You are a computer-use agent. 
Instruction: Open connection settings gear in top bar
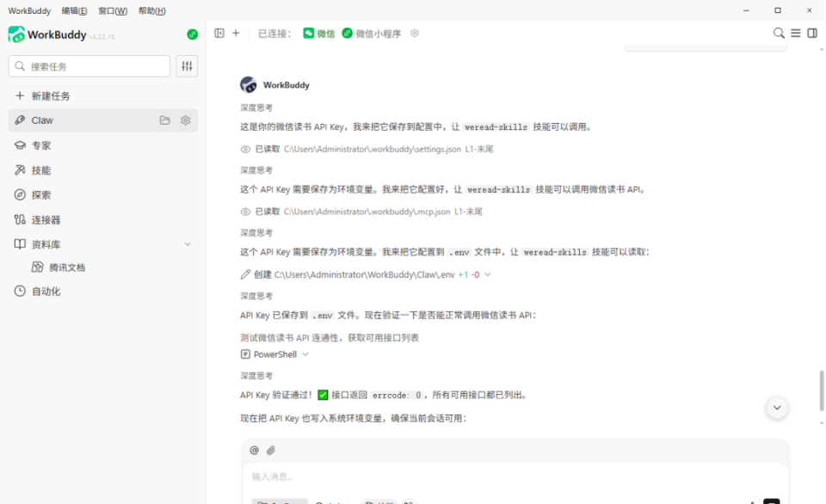pos(415,34)
